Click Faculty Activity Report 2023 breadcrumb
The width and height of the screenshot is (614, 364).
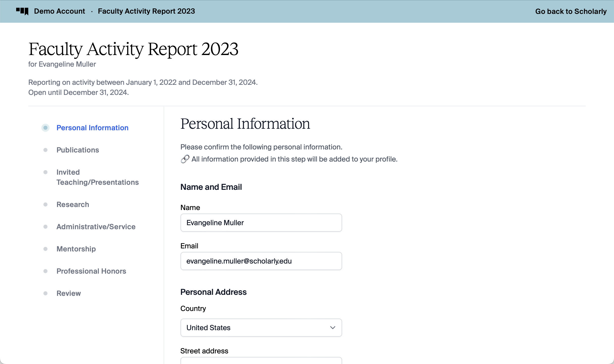[x=146, y=11]
